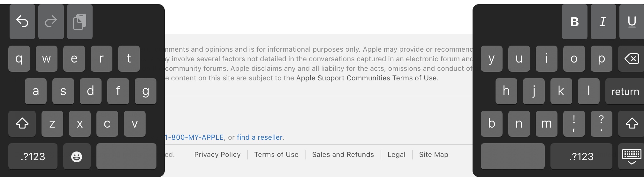644x177 pixels.
Task: Toggle bold text formatting
Action: 574,22
